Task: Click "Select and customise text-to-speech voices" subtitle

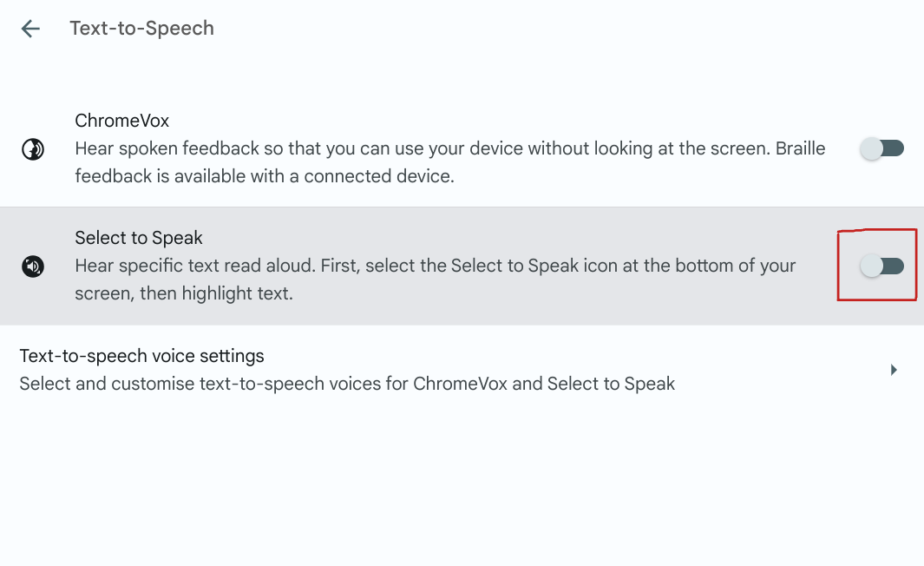Action: point(347,384)
